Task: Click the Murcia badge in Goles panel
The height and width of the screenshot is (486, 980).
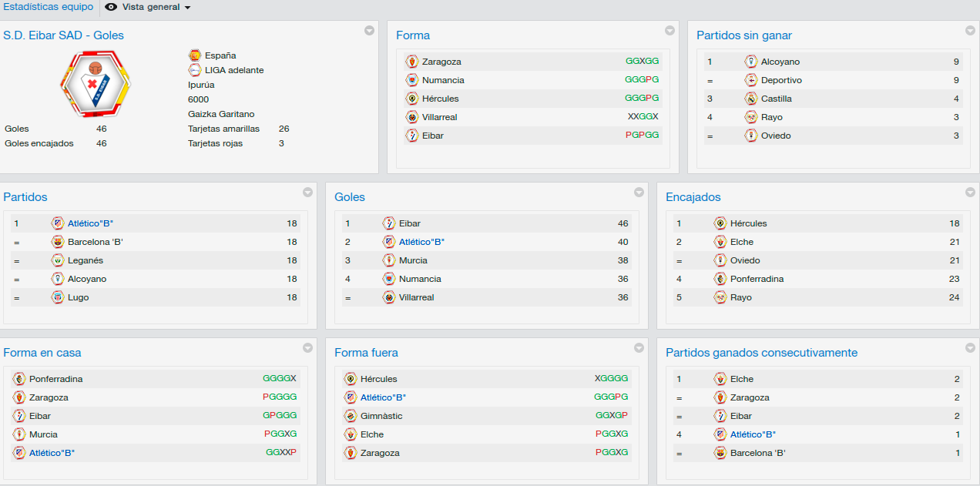Action: pos(389,260)
